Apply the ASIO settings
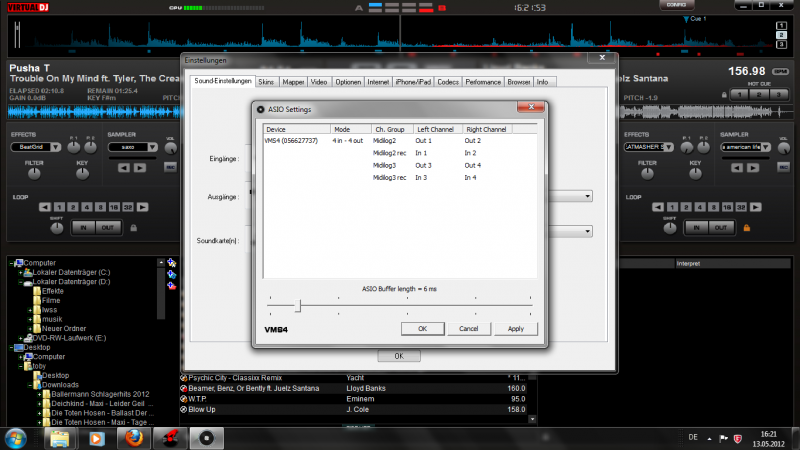 click(516, 329)
